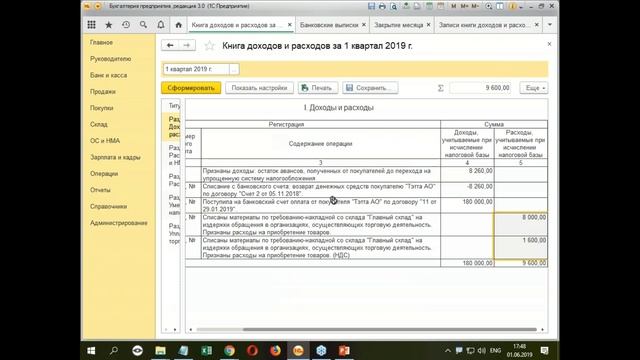Click the sum field showing 9 600,00
Screen dimensions: 640x360
(x=480, y=88)
